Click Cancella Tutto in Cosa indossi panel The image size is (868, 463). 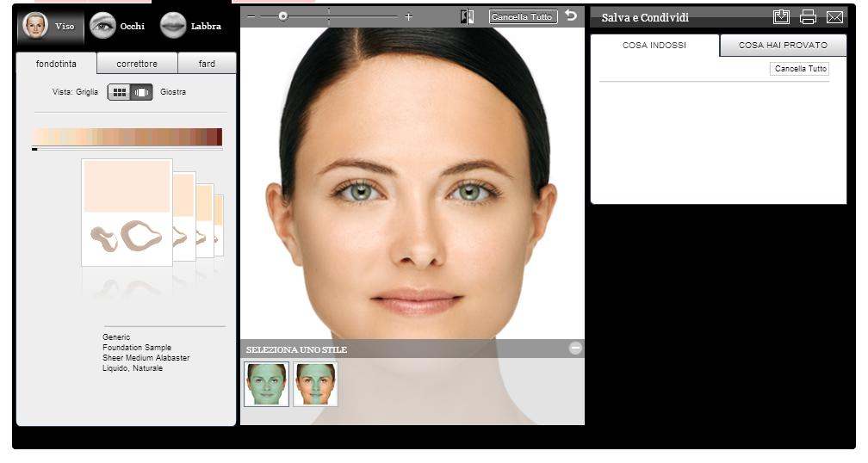[x=800, y=69]
